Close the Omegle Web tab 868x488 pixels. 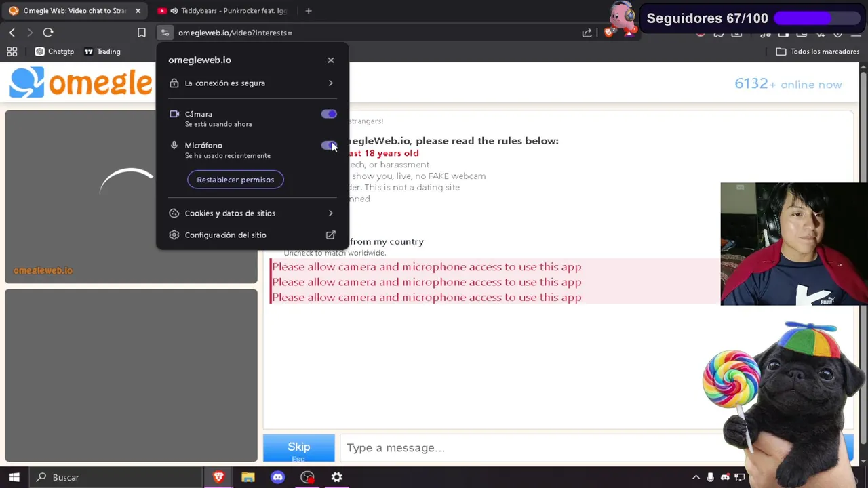click(138, 11)
